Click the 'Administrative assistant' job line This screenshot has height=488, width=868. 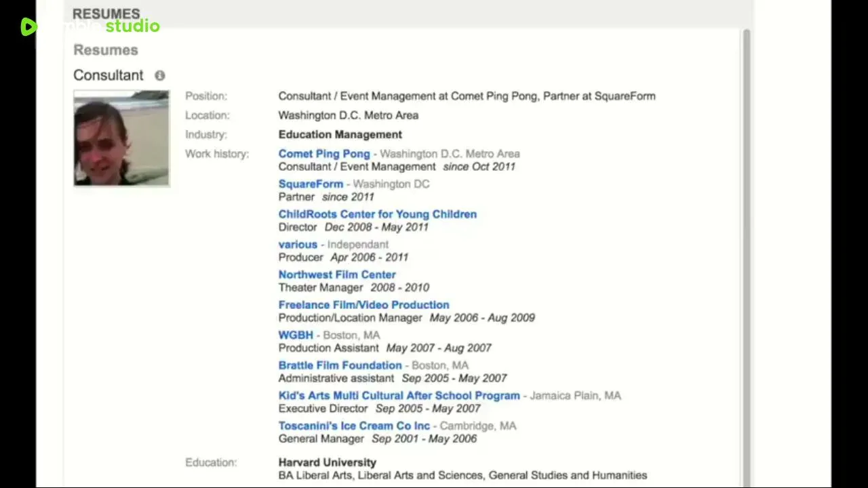[393, 378]
